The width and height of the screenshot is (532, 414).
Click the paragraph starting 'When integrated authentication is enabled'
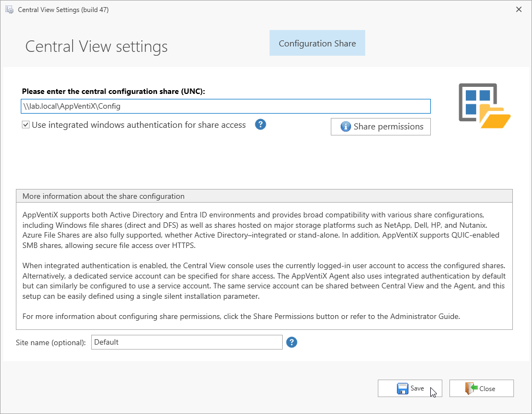264,281
